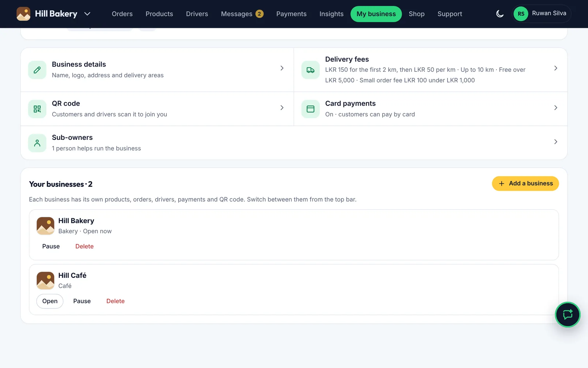Screen dimensions: 588x368
Task: Click the Hill Bakery logo in top bar
Action: (24, 14)
